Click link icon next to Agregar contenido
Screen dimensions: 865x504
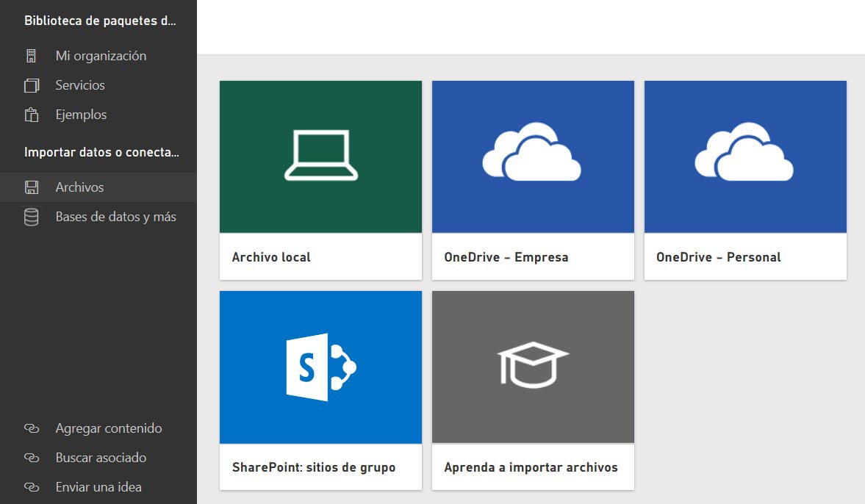pos(32,428)
